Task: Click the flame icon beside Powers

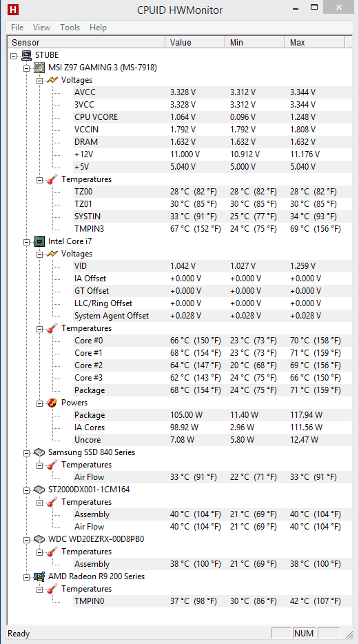Action: coord(52,403)
